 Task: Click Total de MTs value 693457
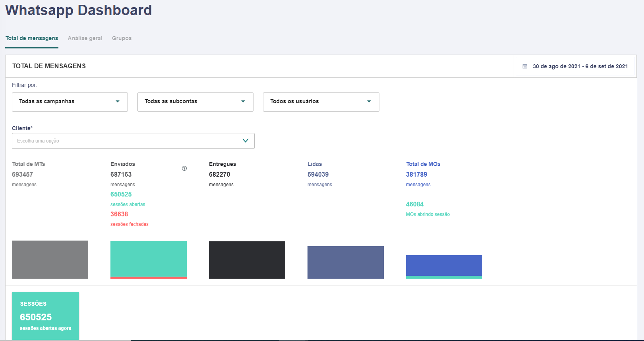coord(23,174)
